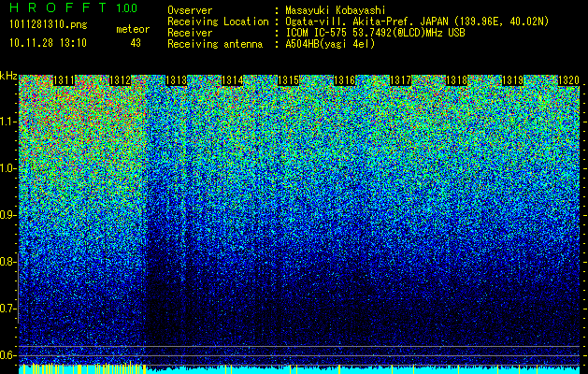Click observer name Masayuki Kobayashi
This screenshot has height=374, width=588.
336,10
